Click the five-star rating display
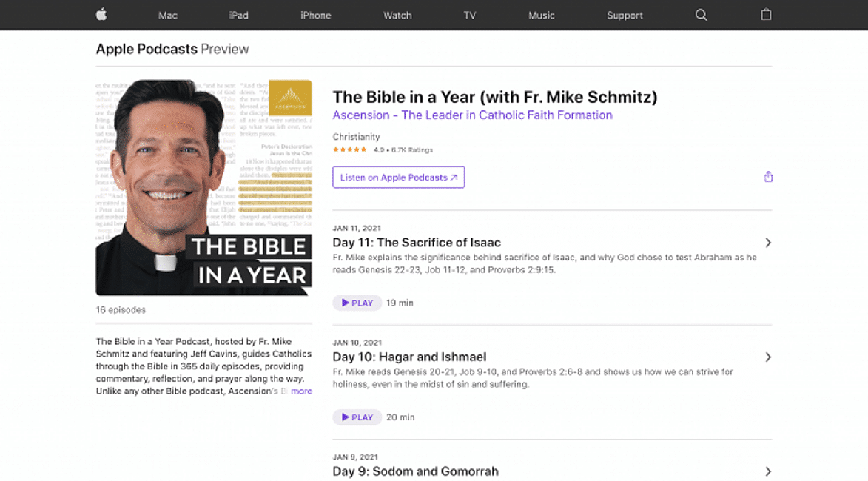868x481 pixels. [349, 150]
